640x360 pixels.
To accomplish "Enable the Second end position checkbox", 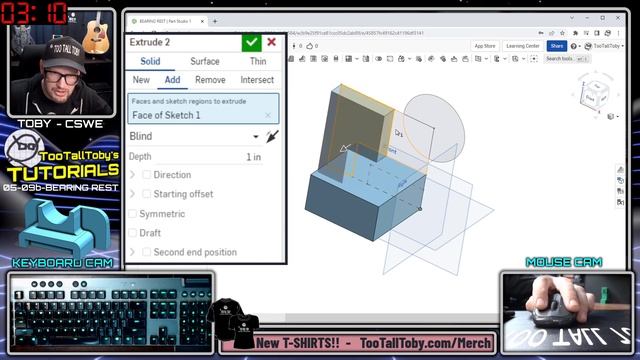I will (146, 252).
